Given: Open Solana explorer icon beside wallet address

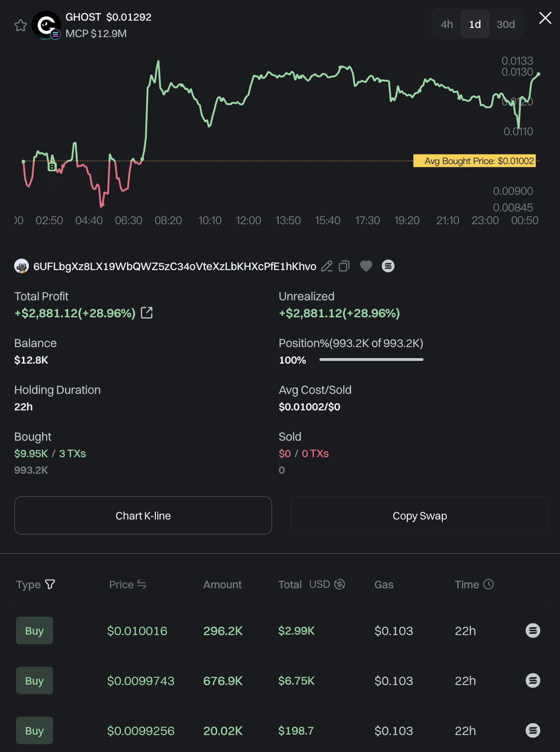Looking at the screenshot, I should click(x=388, y=266).
